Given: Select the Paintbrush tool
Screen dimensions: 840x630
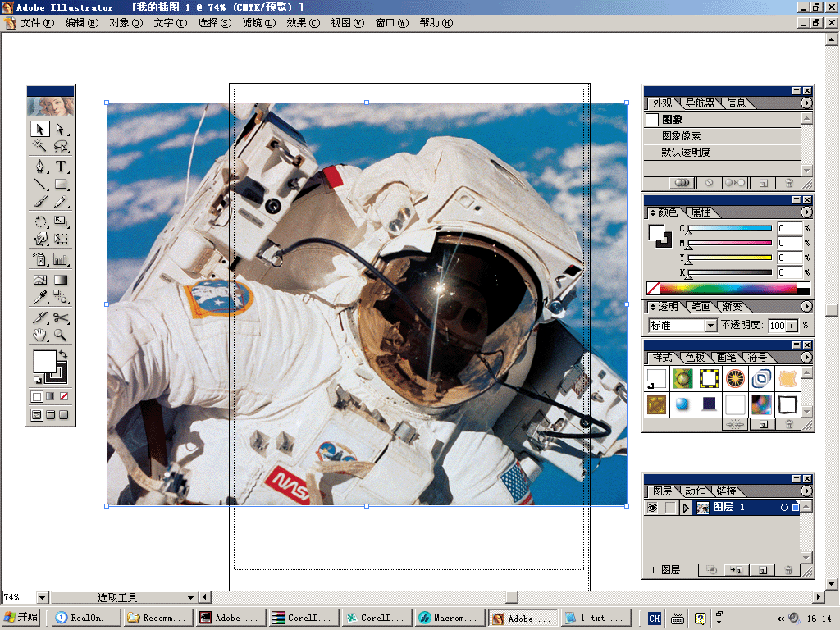Looking at the screenshot, I should click(x=40, y=202).
